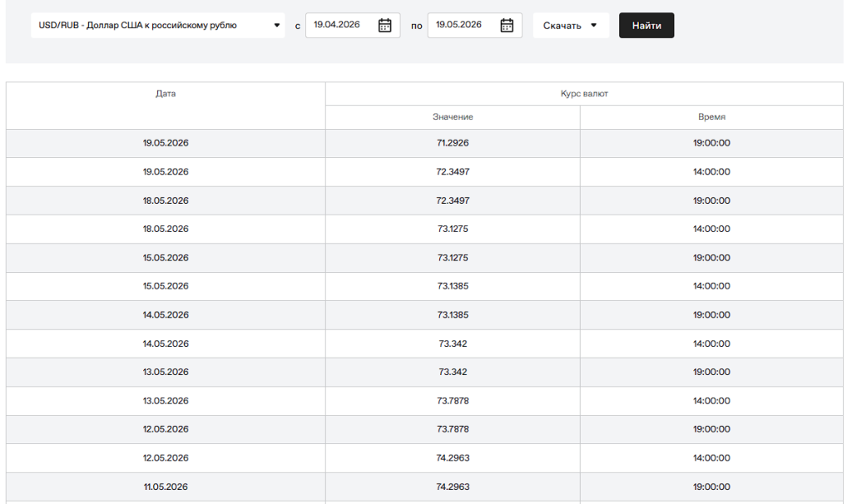Click date 13.05.2026 in the 19:00:00 row
Screen dimensions: 852x504
[166, 372]
